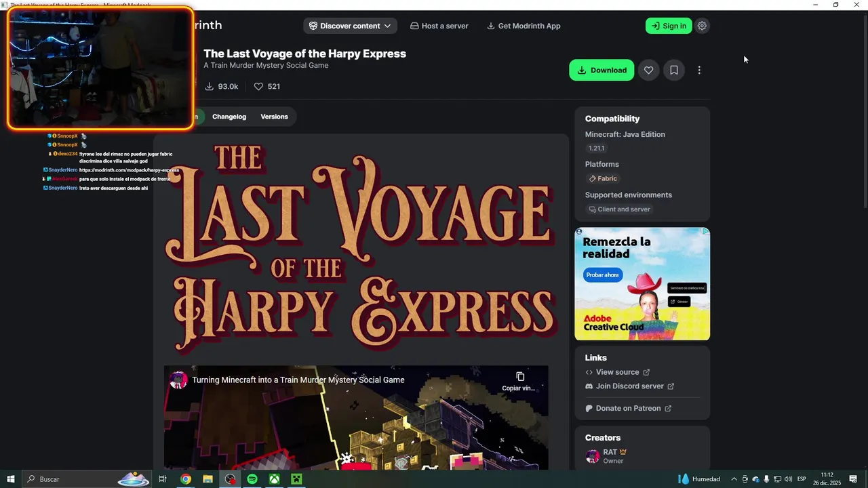This screenshot has width=868, height=488.
Task: Click the subtitle A Train Murder Mystery Social Game
Action: point(266,66)
